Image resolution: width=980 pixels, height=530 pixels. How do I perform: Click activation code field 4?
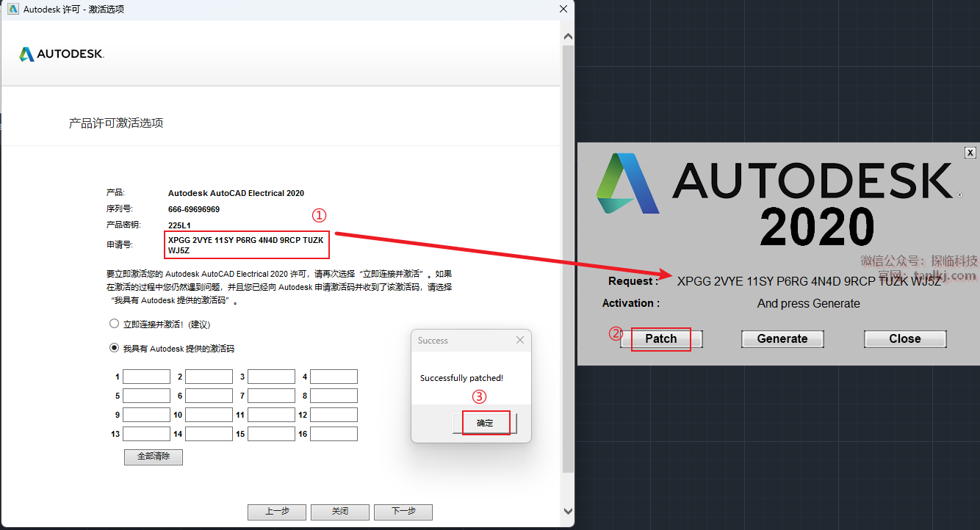click(334, 377)
